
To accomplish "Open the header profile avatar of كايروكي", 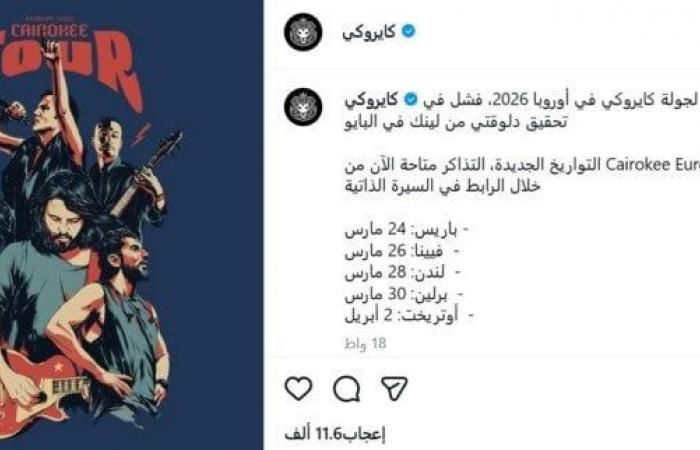I will coord(303,32).
